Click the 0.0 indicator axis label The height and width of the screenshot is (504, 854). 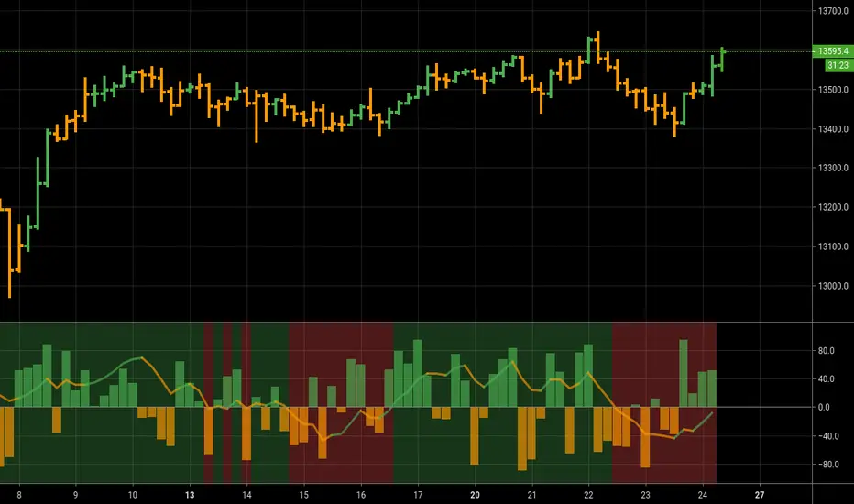(824, 407)
